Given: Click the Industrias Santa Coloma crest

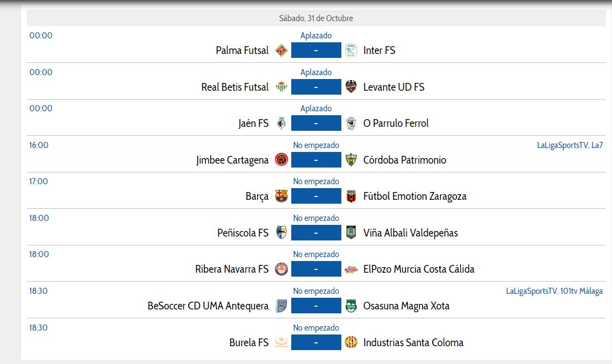Looking at the screenshot, I should [x=351, y=342].
